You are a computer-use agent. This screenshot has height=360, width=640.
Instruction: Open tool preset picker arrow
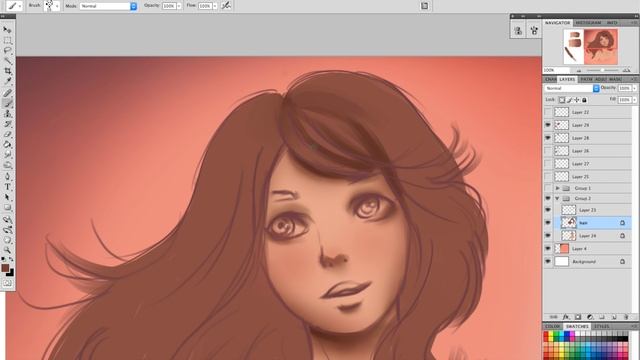(20, 6)
